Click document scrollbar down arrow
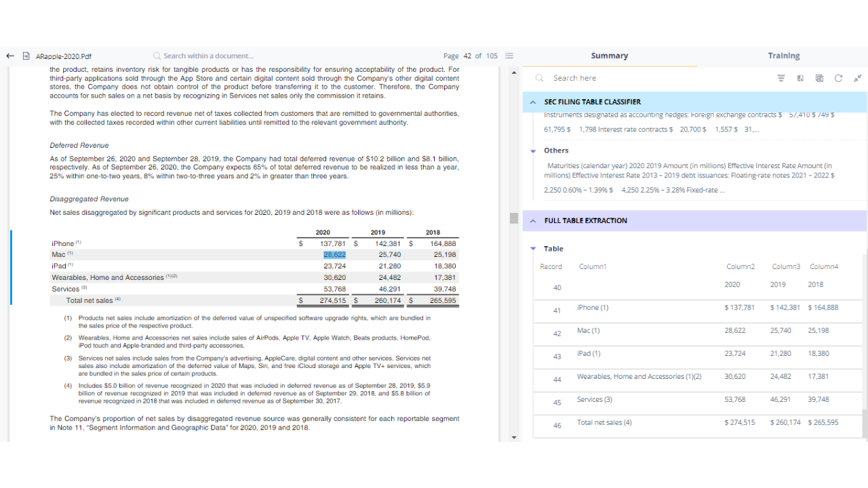The image size is (868, 488). pos(514,437)
